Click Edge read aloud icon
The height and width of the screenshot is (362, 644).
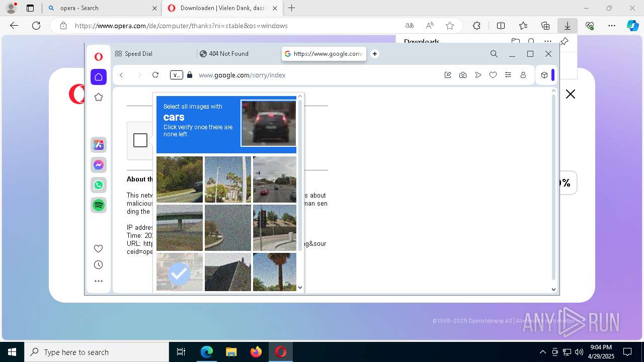tap(430, 26)
